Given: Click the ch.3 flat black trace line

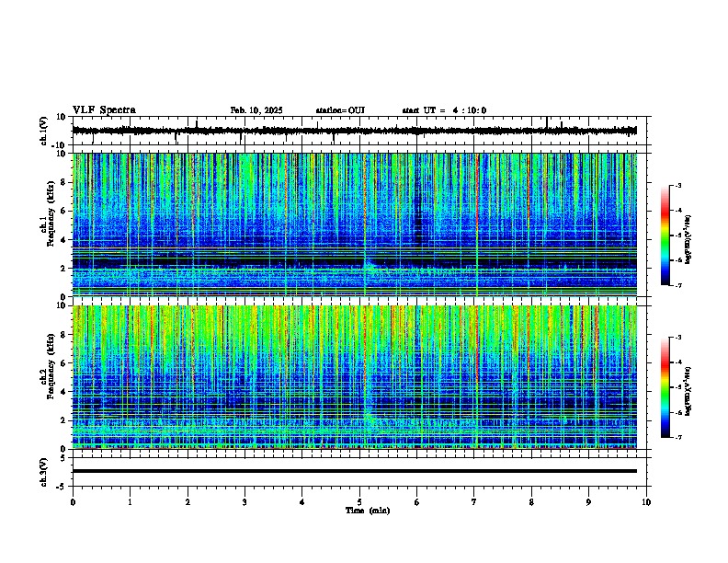Looking at the screenshot, I should click(355, 471).
